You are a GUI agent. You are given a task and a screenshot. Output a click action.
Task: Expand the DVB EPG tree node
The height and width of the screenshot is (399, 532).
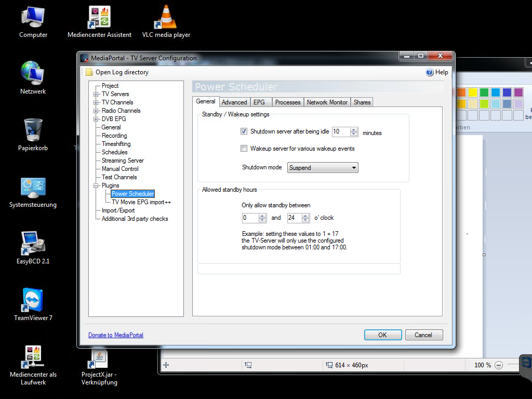click(96, 119)
